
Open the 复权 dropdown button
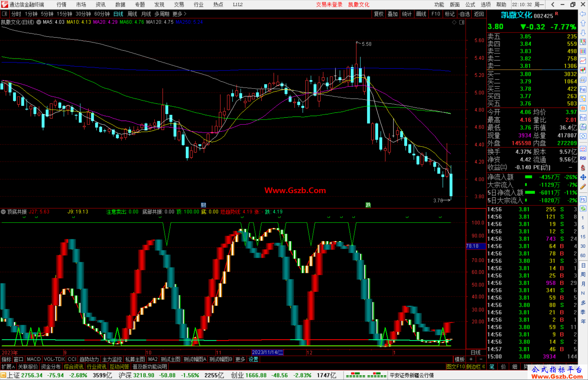pyautogui.click(x=379, y=14)
